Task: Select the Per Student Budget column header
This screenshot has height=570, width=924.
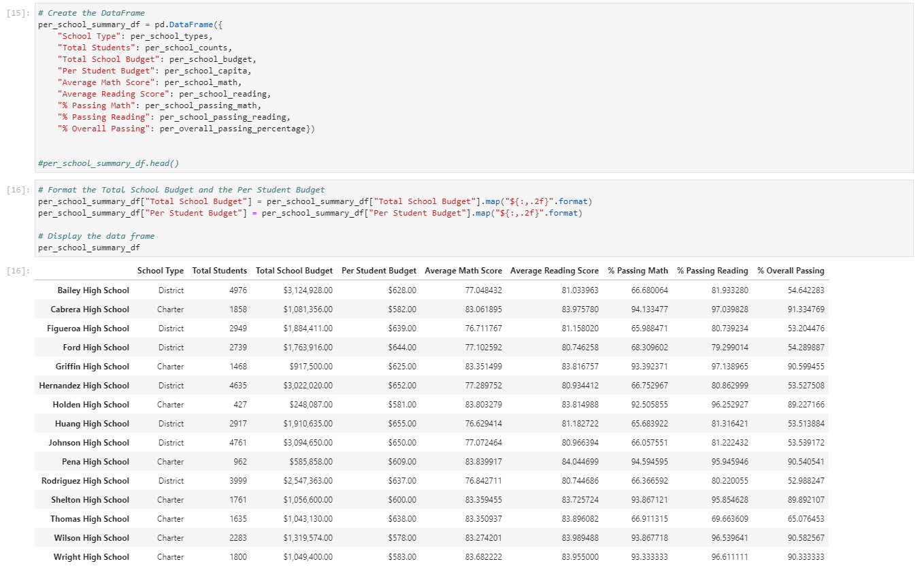Action: coord(379,270)
